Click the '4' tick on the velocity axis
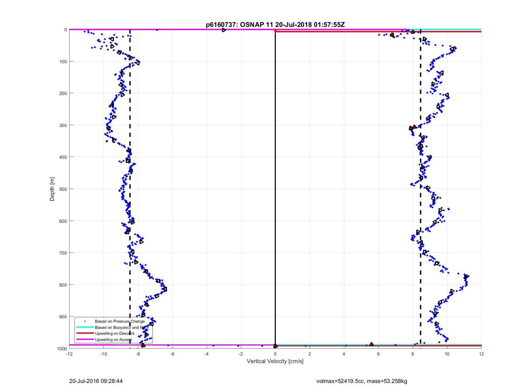Screen dimensions: 532x392 point(344,354)
